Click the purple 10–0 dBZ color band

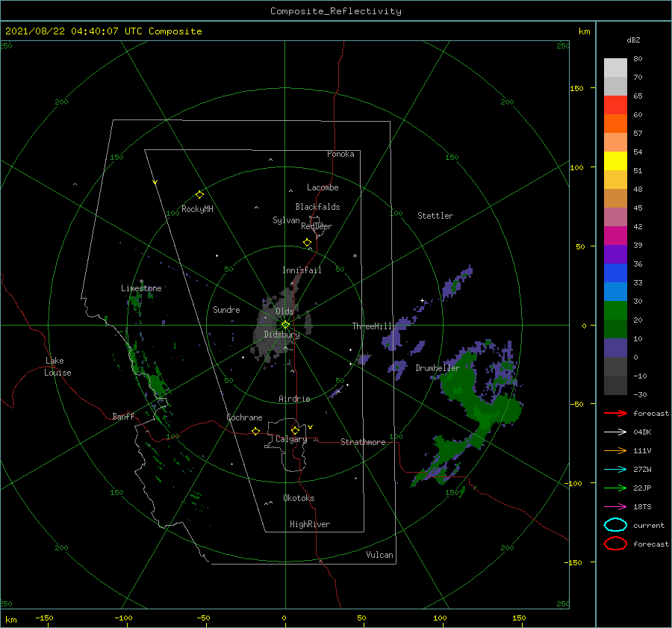point(615,348)
